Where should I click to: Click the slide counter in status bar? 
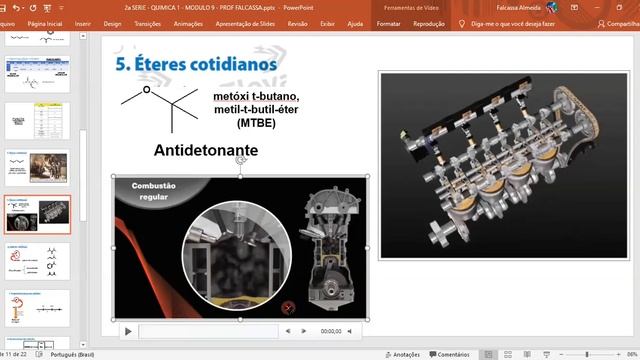tap(14, 354)
